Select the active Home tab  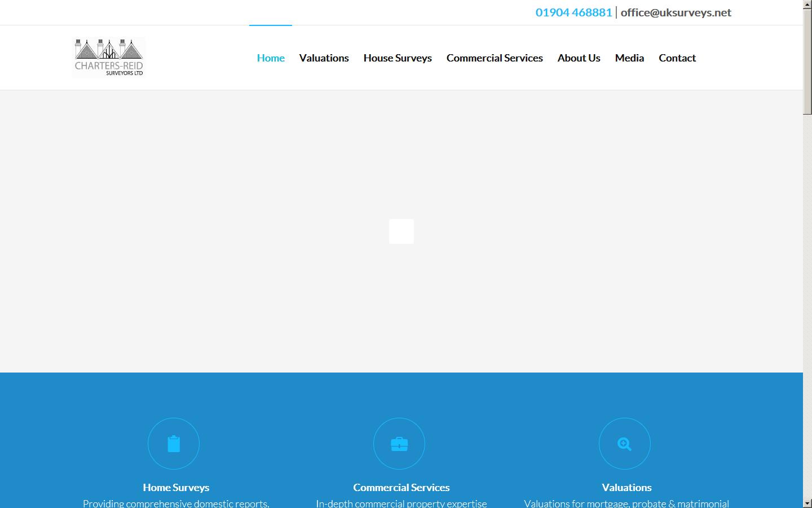click(271, 58)
